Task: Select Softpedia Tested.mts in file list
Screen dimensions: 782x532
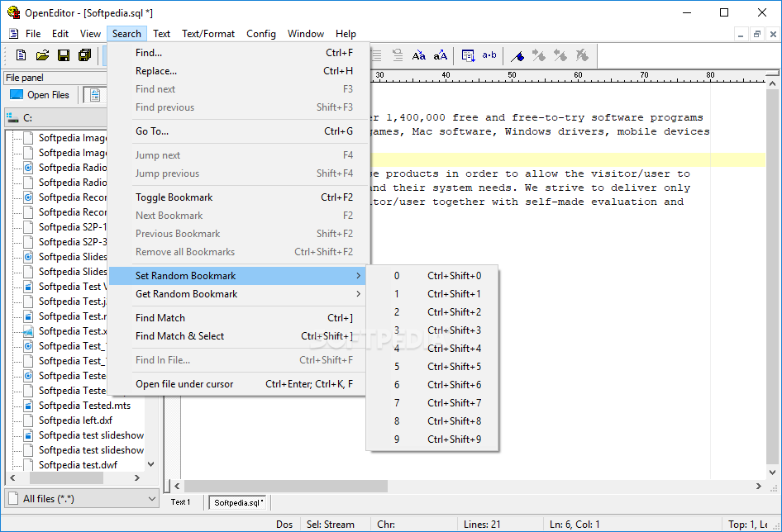Action: (85, 406)
